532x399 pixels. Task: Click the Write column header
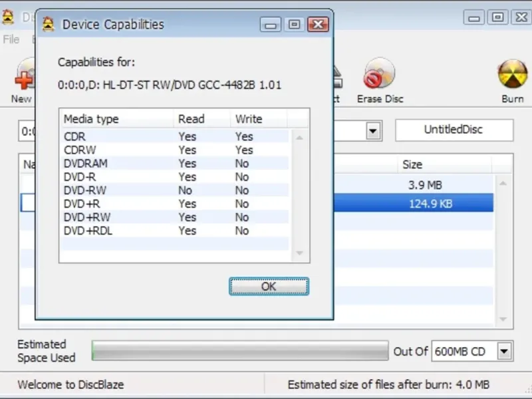[259, 119]
